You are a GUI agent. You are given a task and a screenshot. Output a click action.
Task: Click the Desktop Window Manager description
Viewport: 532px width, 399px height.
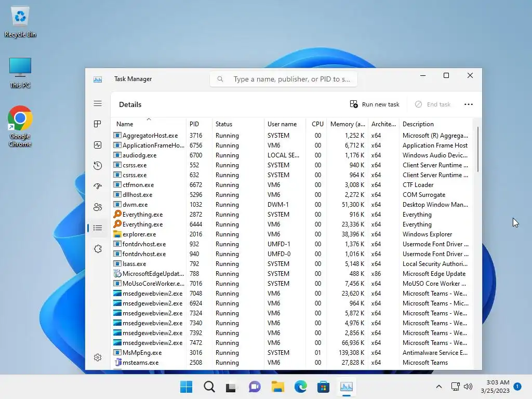click(435, 205)
